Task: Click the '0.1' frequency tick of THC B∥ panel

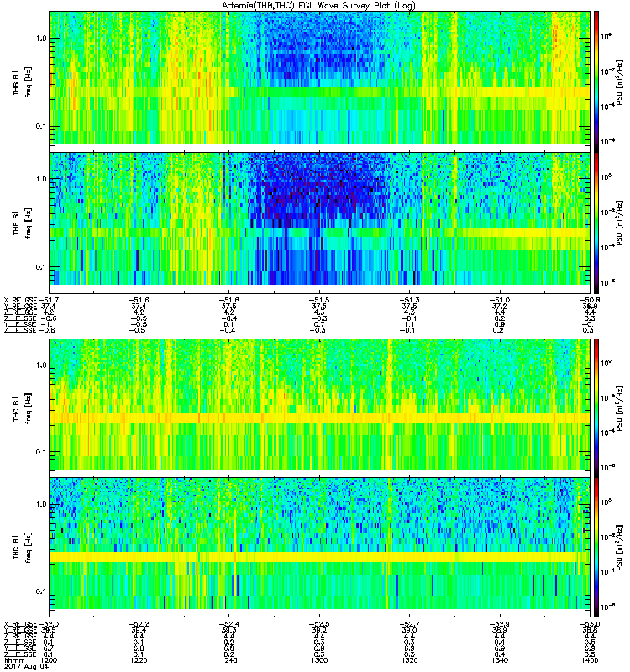Action: (x=41, y=591)
